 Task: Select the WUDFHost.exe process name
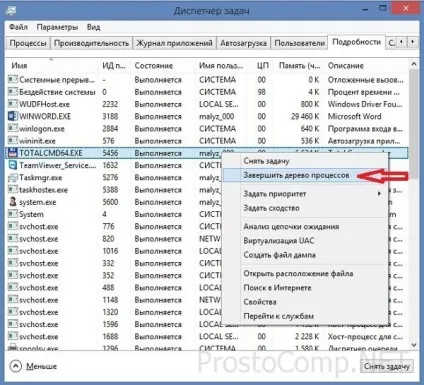[44, 104]
